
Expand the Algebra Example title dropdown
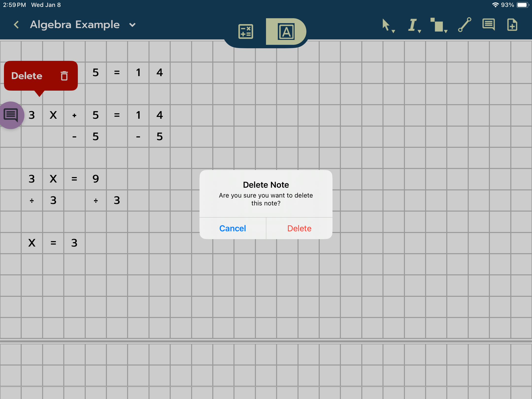[x=133, y=25]
